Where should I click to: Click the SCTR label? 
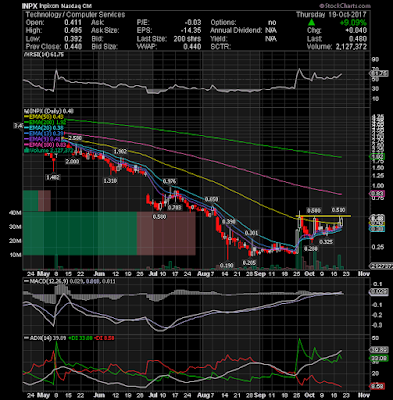coord(220,47)
